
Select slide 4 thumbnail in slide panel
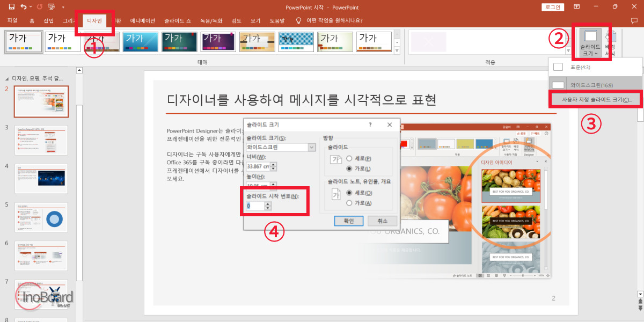pos(41,179)
